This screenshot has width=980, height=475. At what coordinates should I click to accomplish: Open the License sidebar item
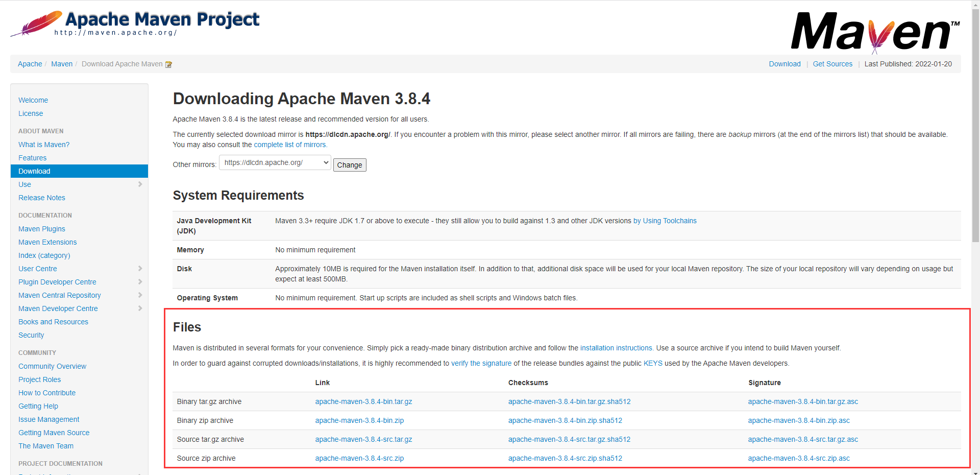[31, 113]
